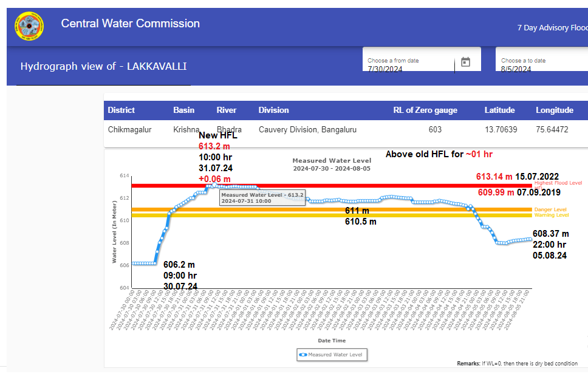Image resolution: width=588 pixels, height=380 pixels.
Task: Click the Division column header
Action: [273, 110]
